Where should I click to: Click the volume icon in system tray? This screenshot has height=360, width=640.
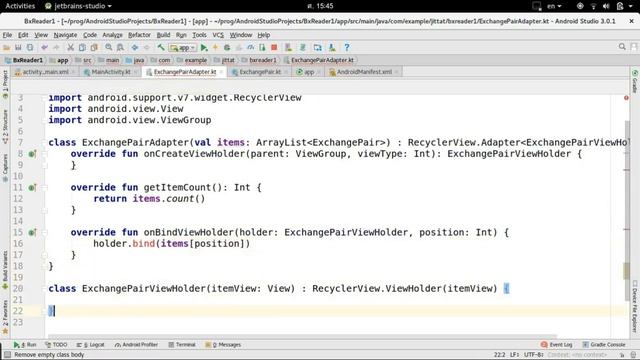click(606, 6)
